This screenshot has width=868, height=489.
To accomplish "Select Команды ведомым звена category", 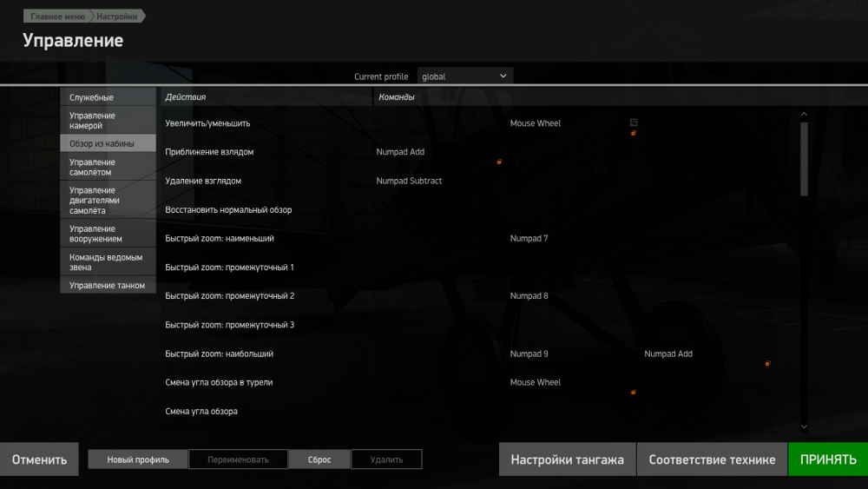I will [x=108, y=262].
